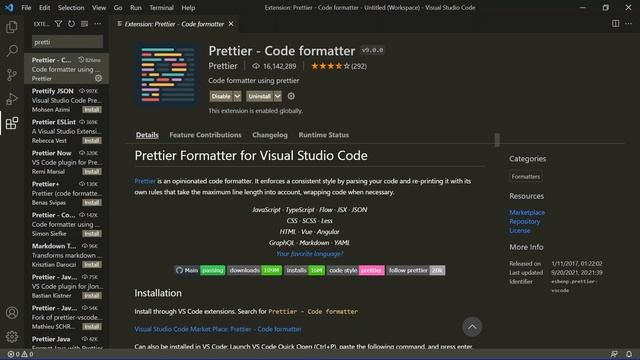
Task: Open the Selection menu
Action: [x=71, y=8]
